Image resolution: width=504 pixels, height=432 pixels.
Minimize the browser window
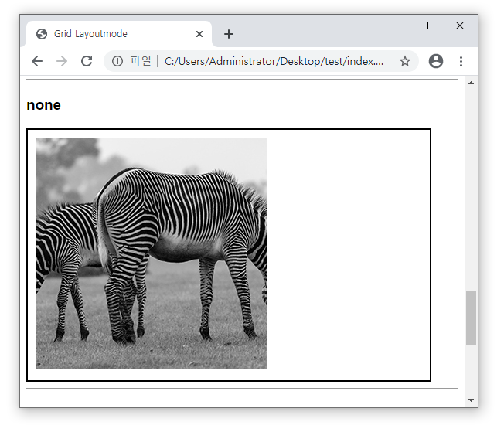389,26
